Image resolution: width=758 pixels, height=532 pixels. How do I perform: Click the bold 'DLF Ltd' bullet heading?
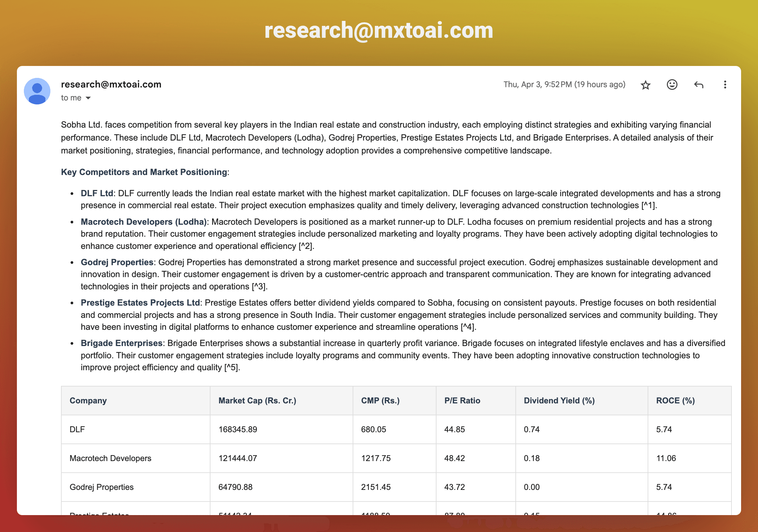click(97, 193)
